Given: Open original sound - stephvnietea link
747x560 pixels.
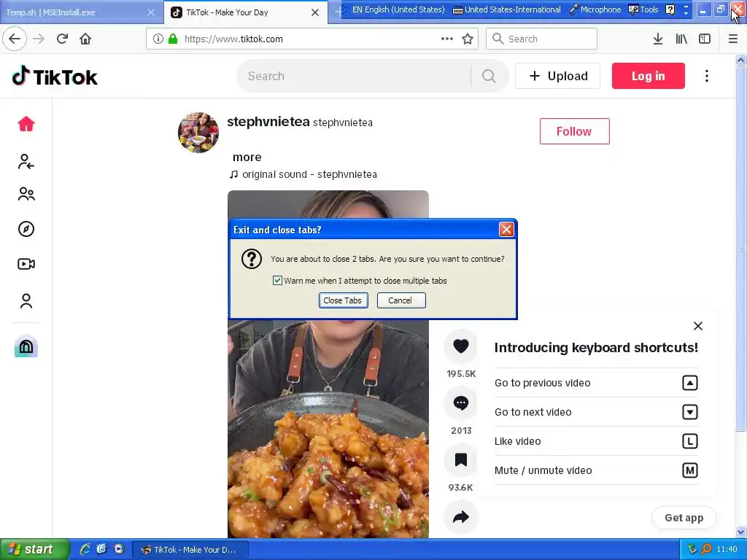Looking at the screenshot, I should [x=303, y=174].
